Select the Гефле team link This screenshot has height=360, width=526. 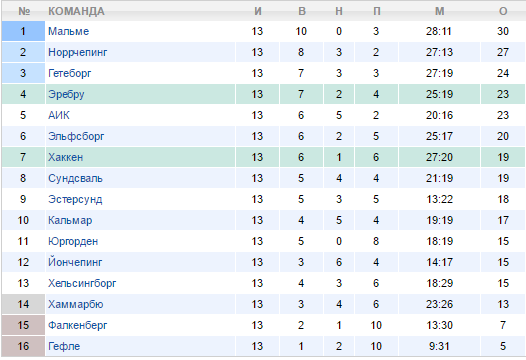[64, 346]
